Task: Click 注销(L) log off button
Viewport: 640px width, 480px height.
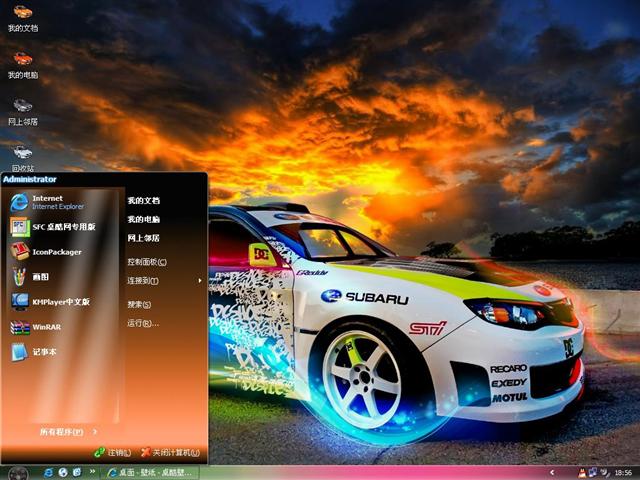Action: pos(113,452)
